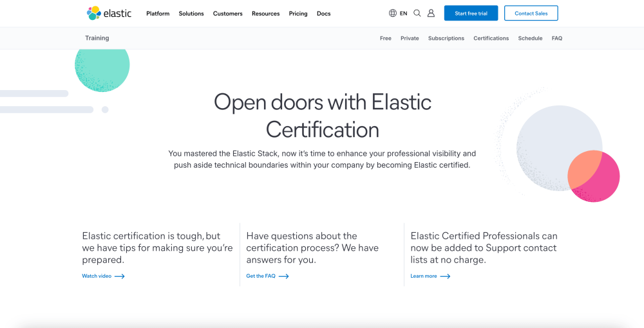Open the language globe selector

click(x=393, y=13)
